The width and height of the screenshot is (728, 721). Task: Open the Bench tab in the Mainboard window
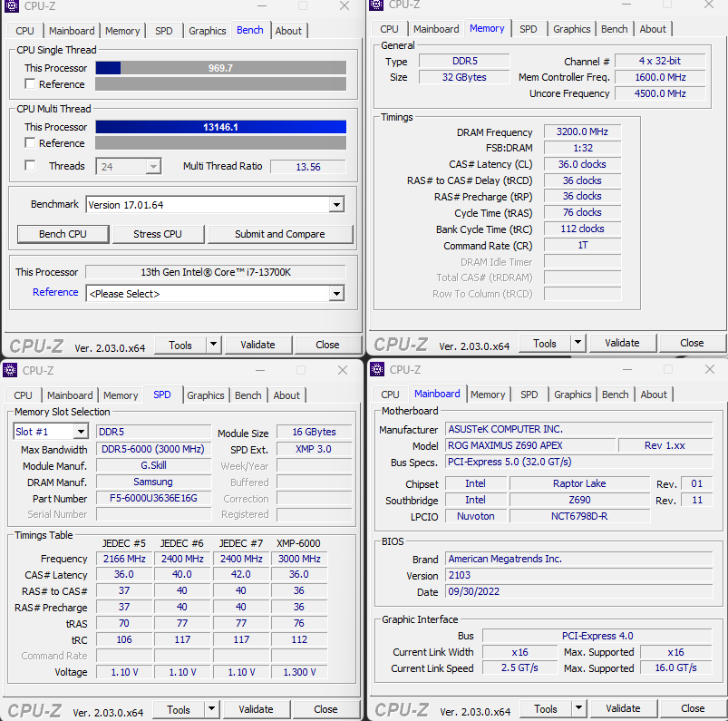616,395
